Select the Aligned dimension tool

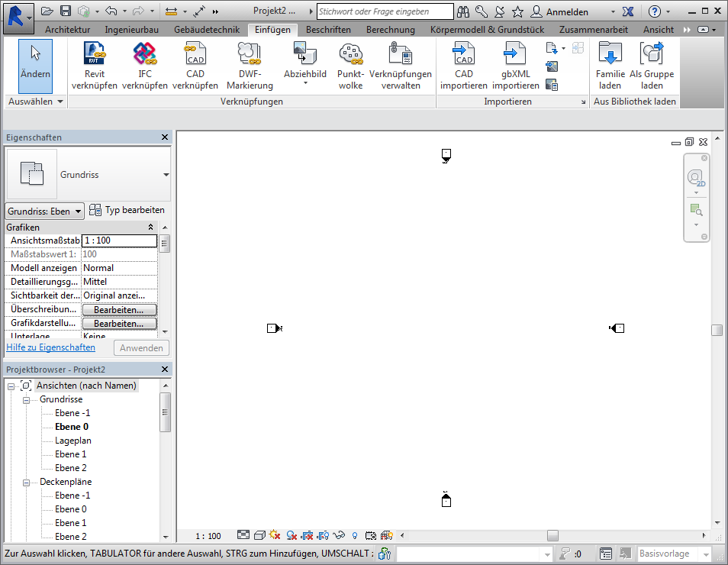click(x=198, y=11)
